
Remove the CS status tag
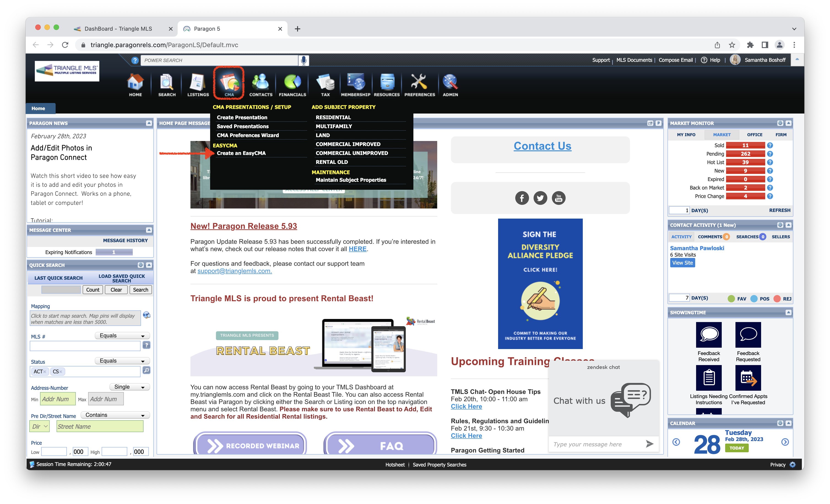(61, 372)
